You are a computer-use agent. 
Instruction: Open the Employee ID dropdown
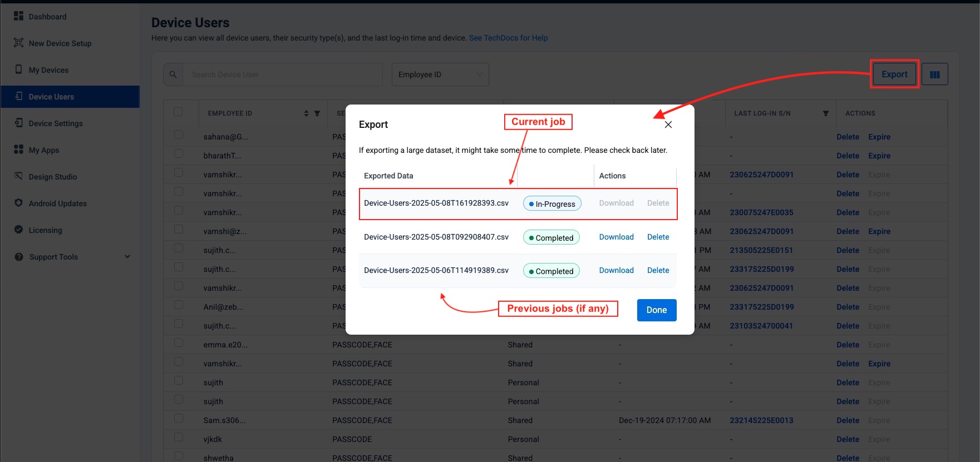point(440,74)
